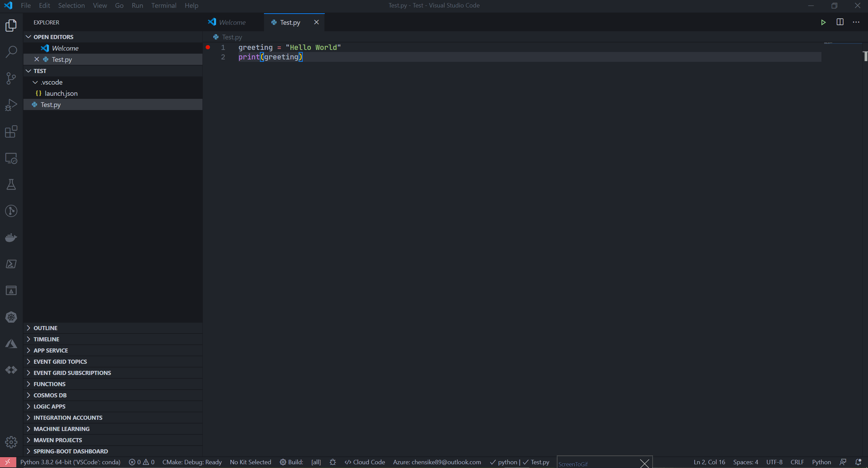Select launch.json in the Explorer tree
The image size is (868, 468).
tap(61, 93)
